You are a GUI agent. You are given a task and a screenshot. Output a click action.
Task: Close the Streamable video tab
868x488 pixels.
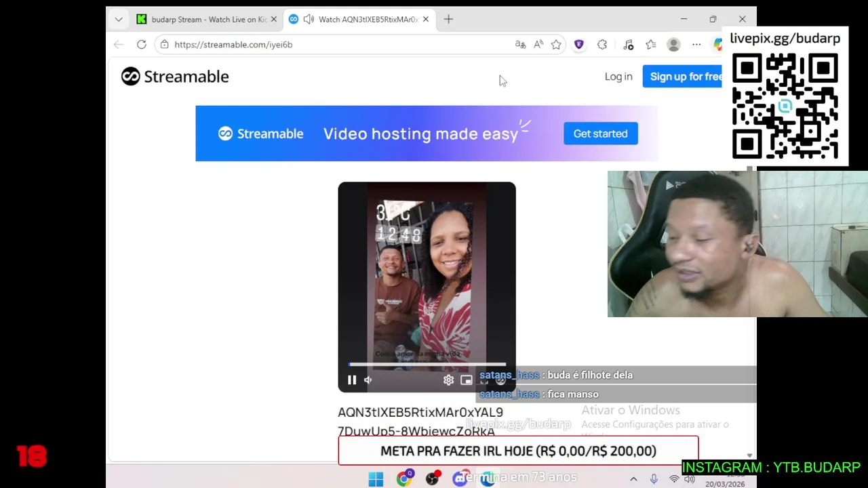(x=426, y=19)
